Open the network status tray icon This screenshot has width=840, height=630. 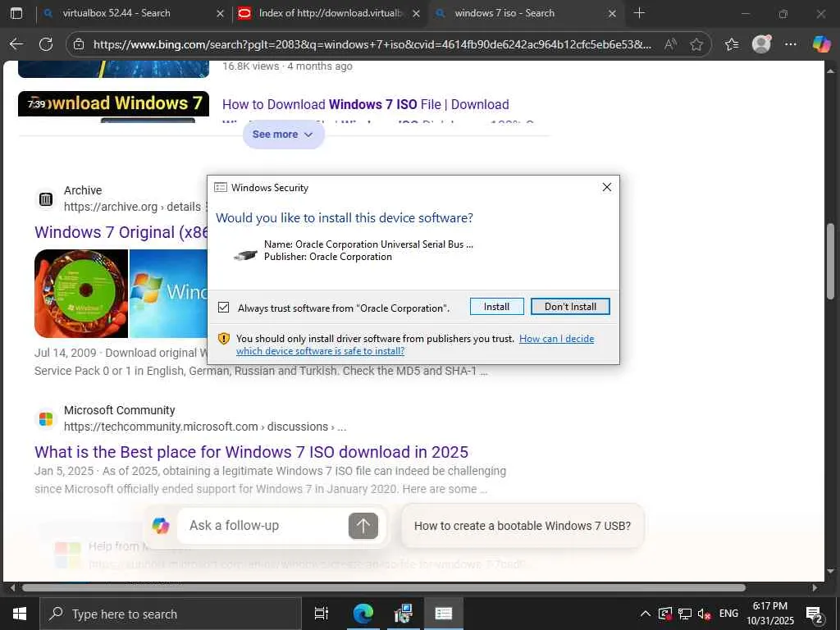coord(685,614)
